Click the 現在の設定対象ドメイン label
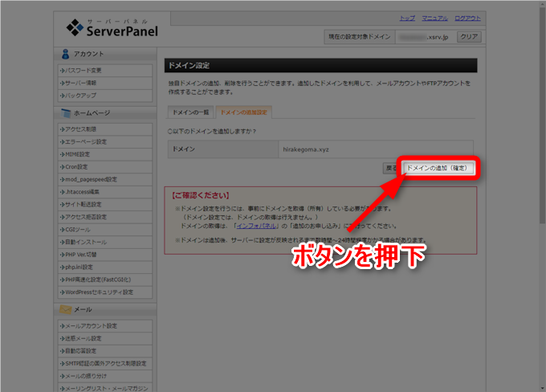The width and height of the screenshot is (546, 392). 360,37
